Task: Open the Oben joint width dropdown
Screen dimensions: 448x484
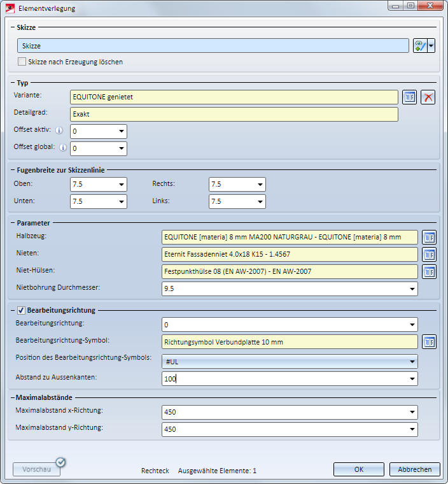Action: click(122, 184)
